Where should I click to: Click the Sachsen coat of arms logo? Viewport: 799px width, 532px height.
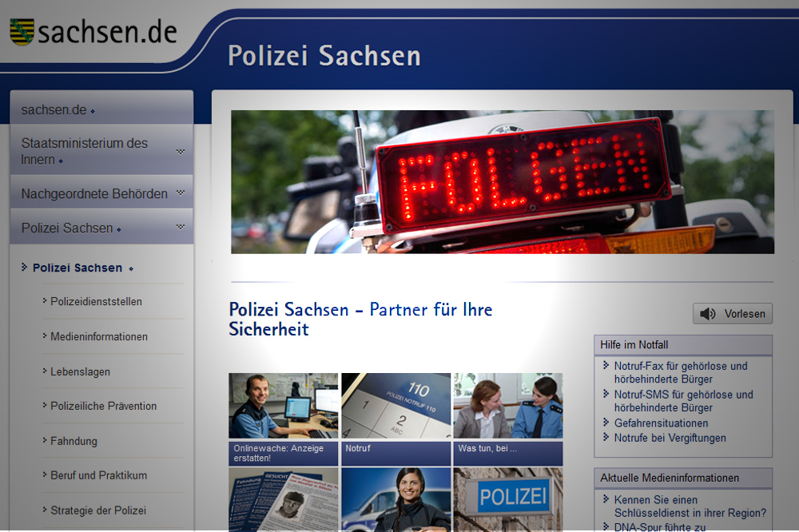coord(24,32)
